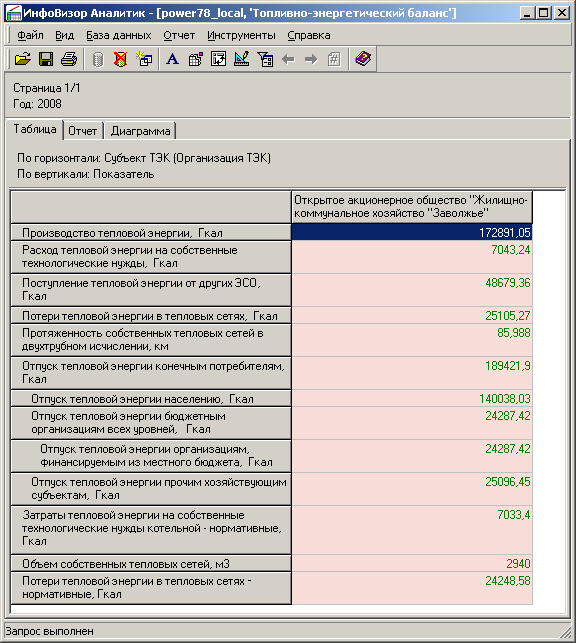The width and height of the screenshot is (576, 643).
Task: Open help with the purple book icon
Action: pos(363,59)
